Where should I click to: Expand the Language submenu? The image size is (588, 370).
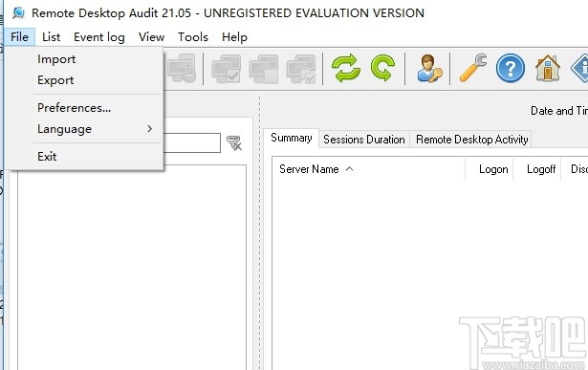pyautogui.click(x=85, y=129)
